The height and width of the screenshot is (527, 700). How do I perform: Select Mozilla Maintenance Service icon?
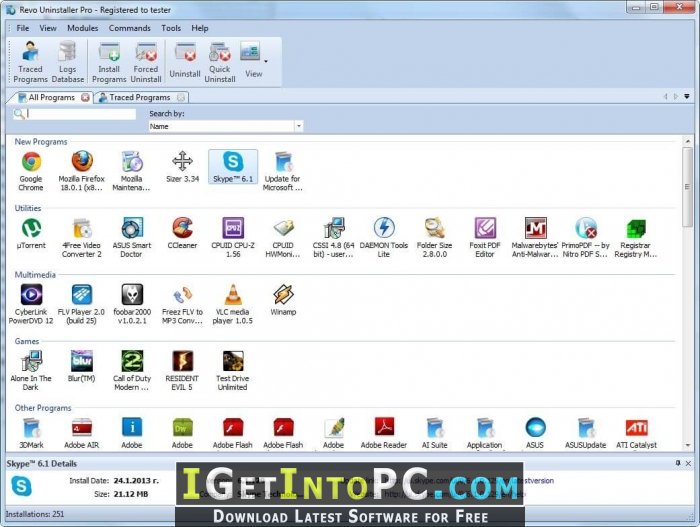click(x=132, y=171)
